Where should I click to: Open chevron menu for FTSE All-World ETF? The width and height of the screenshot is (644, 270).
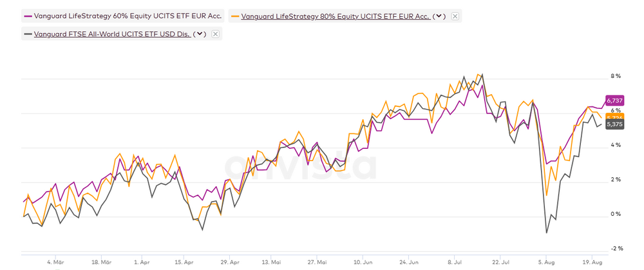click(200, 34)
